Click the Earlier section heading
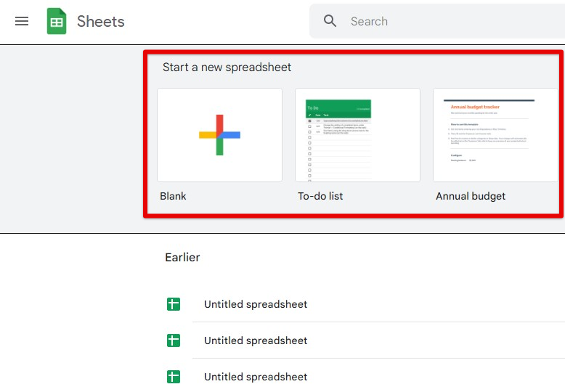The height and width of the screenshot is (392, 565). pos(182,257)
